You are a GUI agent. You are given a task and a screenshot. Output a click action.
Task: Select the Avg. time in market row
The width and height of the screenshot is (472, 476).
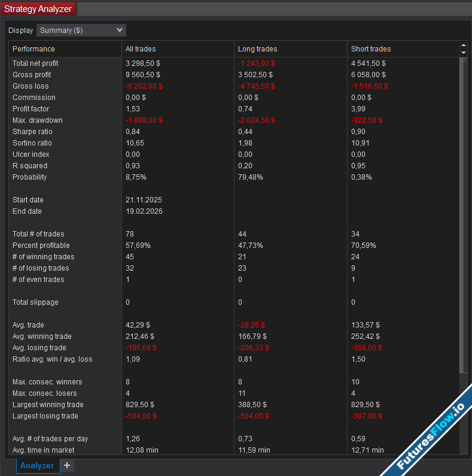pyautogui.click(x=44, y=450)
